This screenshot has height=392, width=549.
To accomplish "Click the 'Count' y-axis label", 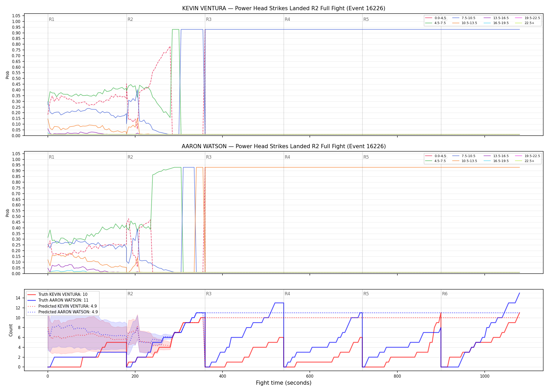I will point(11,330).
